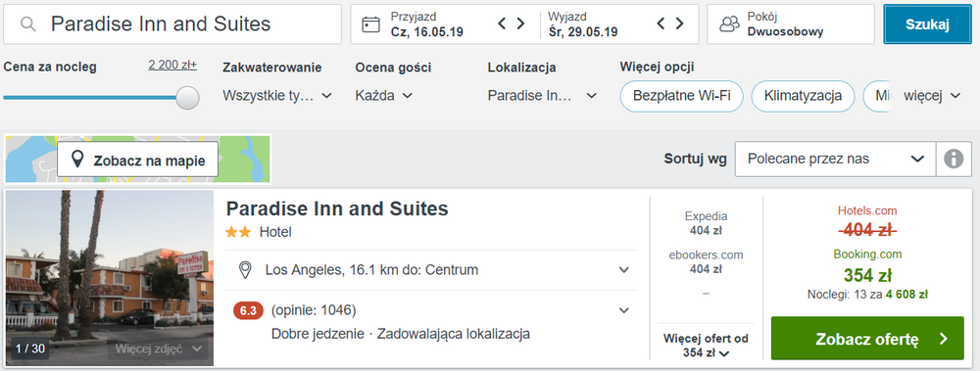
Task: Select the ebookers.com 404 zł offer
Action: point(706,262)
